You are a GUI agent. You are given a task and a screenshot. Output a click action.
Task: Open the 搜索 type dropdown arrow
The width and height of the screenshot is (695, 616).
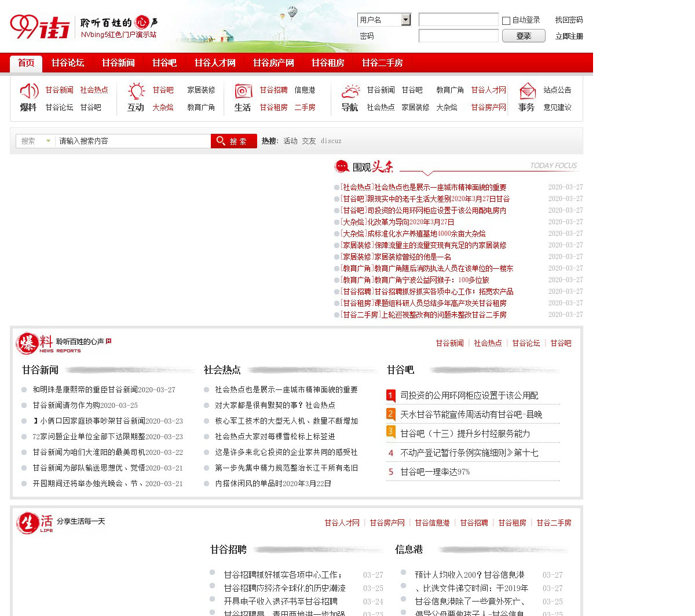pyautogui.click(x=48, y=141)
